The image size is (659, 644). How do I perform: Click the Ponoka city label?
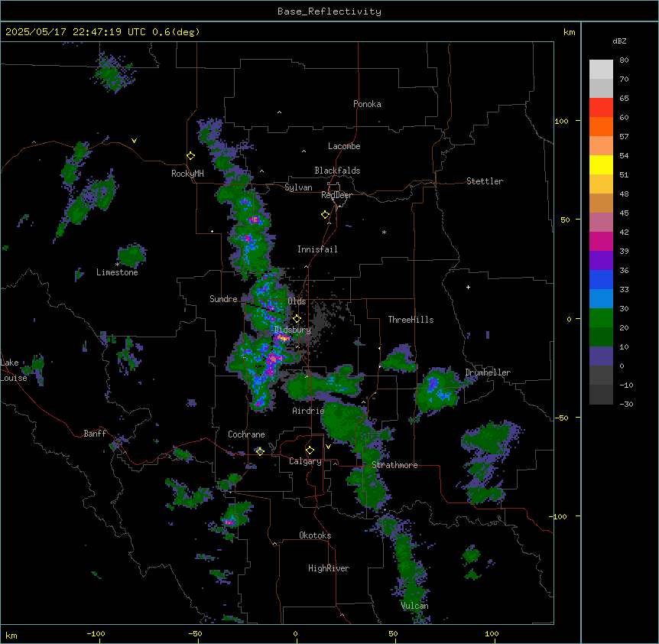(x=367, y=104)
